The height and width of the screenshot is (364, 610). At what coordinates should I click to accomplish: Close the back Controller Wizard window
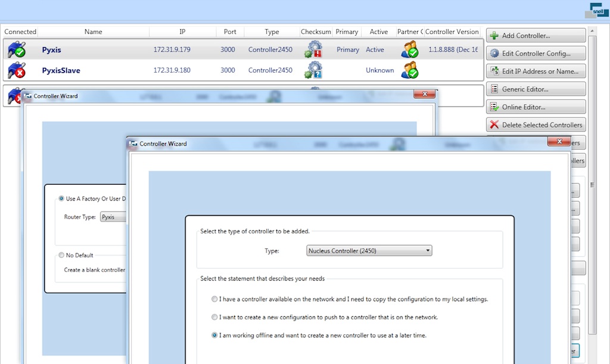(x=424, y=94)
